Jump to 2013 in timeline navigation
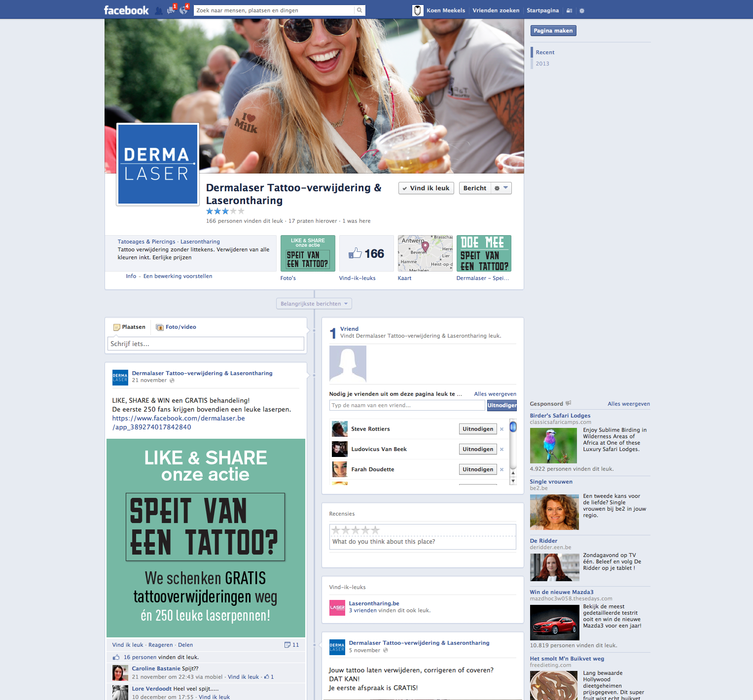 click(x=542, y=64)
